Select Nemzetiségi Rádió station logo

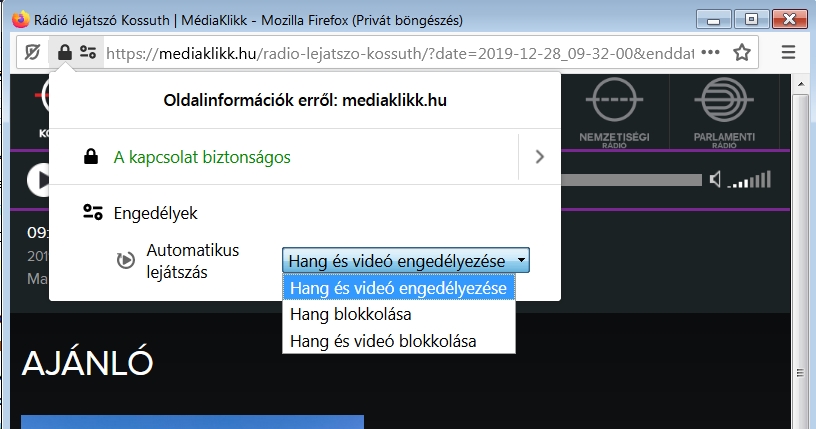point(614,112)
